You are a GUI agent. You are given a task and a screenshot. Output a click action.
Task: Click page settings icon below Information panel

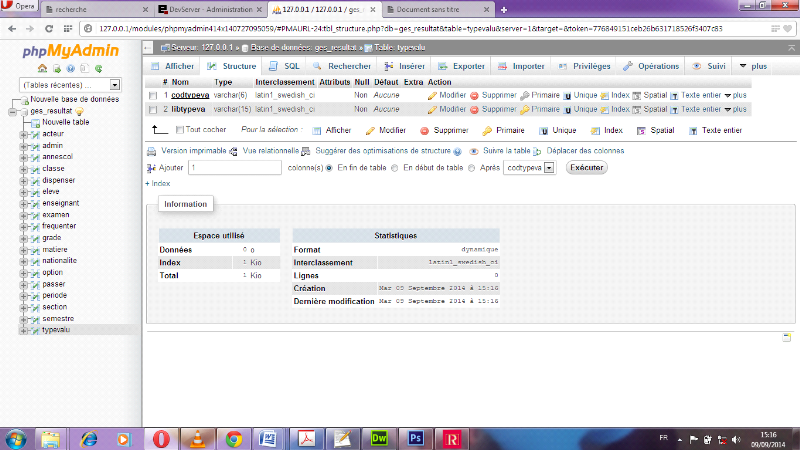(787, 337)
